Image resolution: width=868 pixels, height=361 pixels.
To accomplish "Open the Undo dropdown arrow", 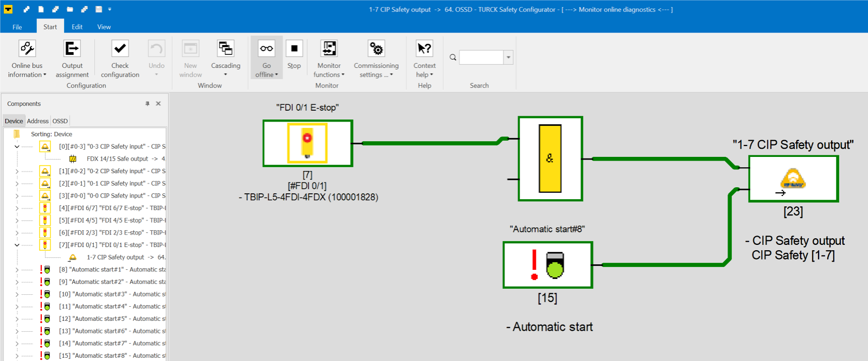I will tap(156, 74).
